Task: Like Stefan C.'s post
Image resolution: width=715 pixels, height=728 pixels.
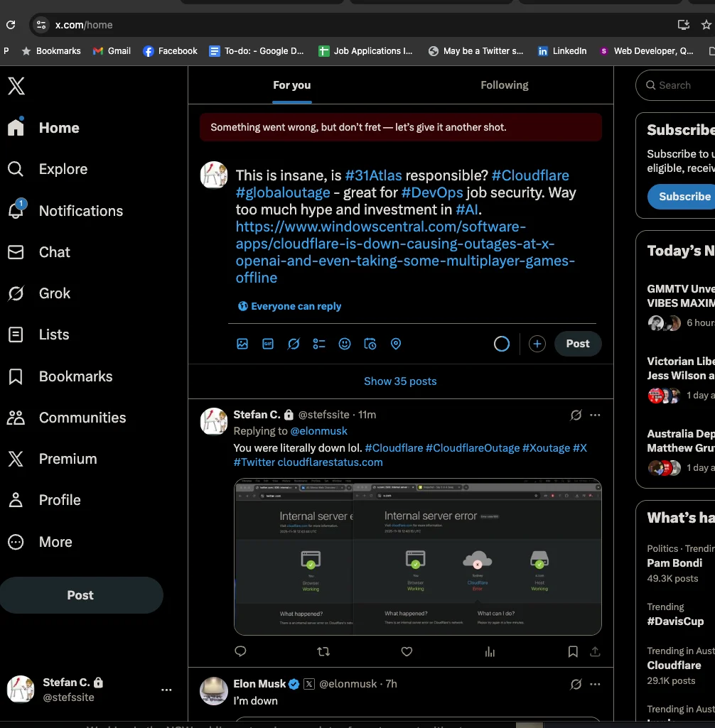Action: point(407,651)
